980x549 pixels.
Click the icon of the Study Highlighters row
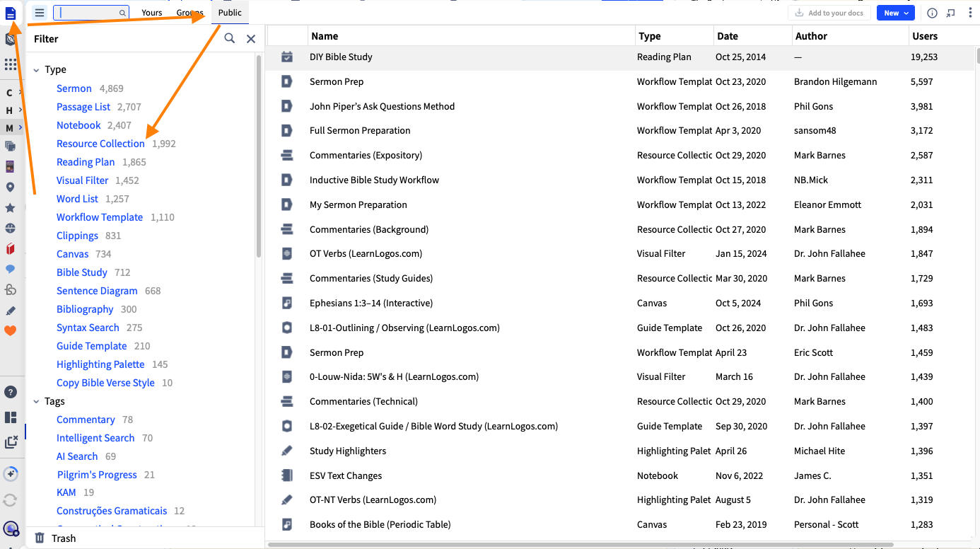(286, 451)
